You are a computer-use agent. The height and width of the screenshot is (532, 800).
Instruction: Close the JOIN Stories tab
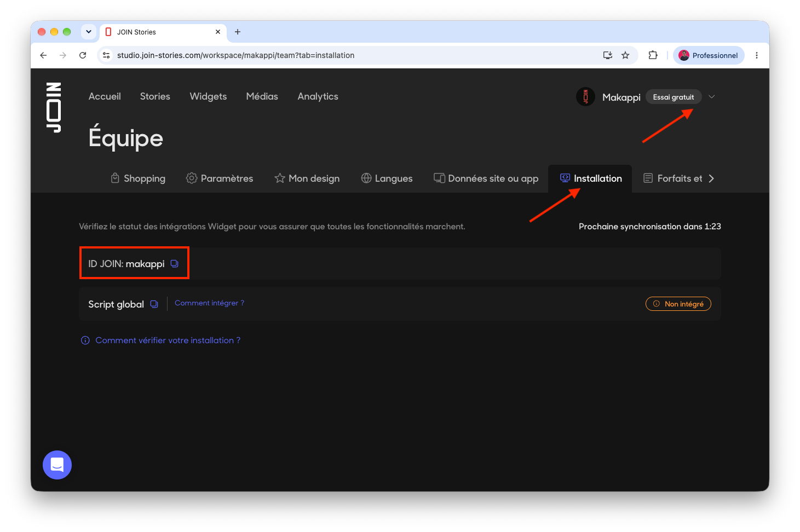tap(218, 32)
